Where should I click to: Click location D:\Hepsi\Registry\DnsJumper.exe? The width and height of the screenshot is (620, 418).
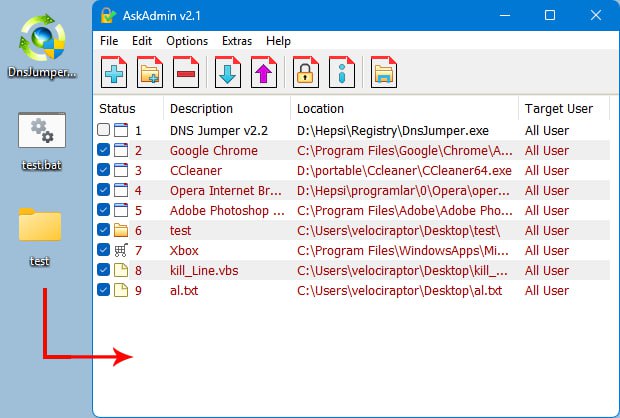(393, 131)
